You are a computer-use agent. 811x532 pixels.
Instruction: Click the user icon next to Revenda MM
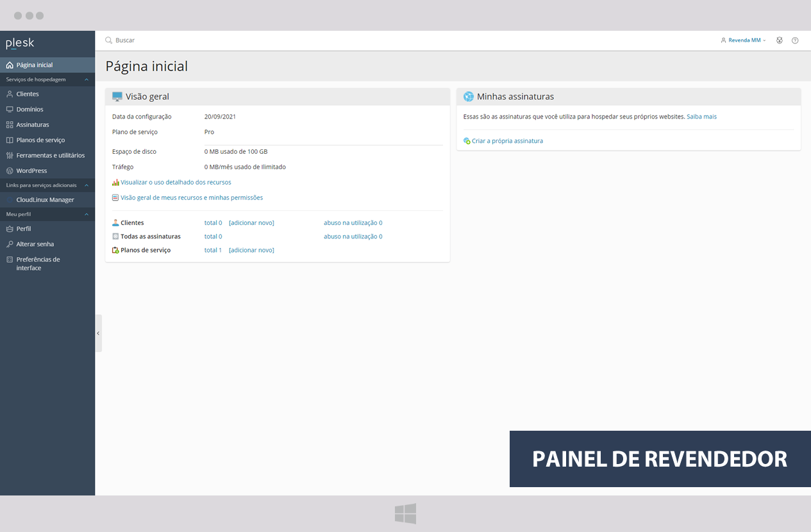(723, 40)
